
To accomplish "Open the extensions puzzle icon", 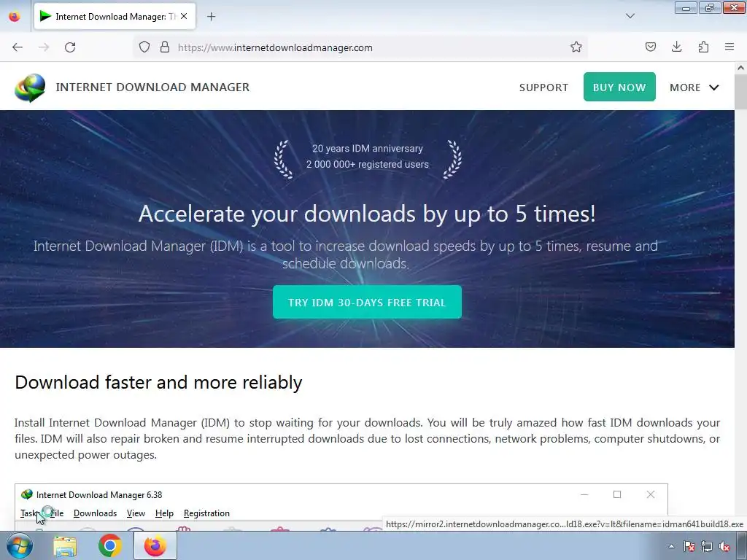I will coord(704,47).
